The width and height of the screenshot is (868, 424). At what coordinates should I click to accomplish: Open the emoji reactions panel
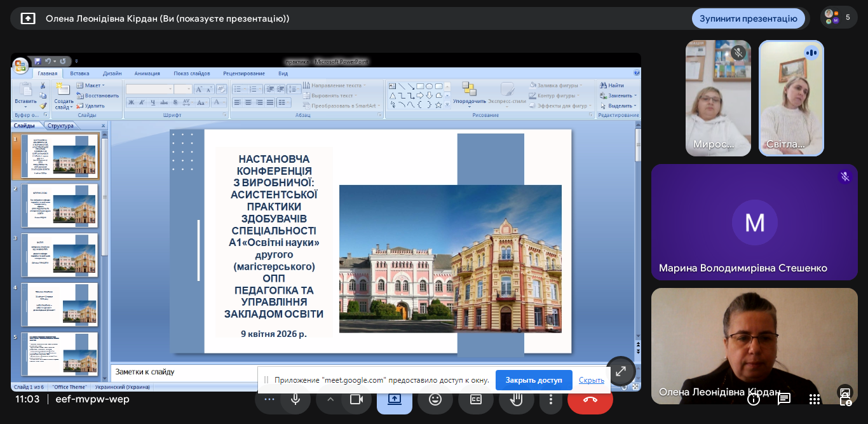pos(435,399)
